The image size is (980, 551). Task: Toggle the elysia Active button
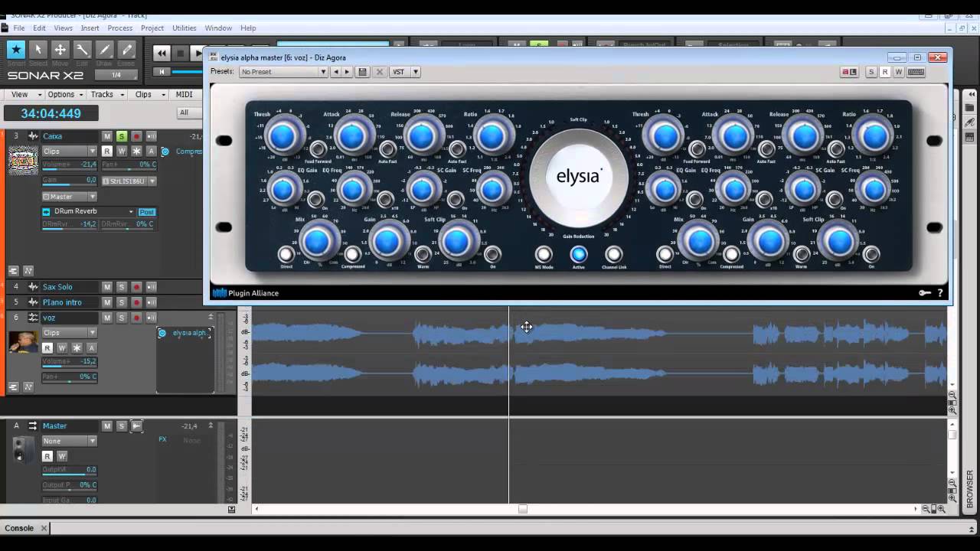pos(579,254)
